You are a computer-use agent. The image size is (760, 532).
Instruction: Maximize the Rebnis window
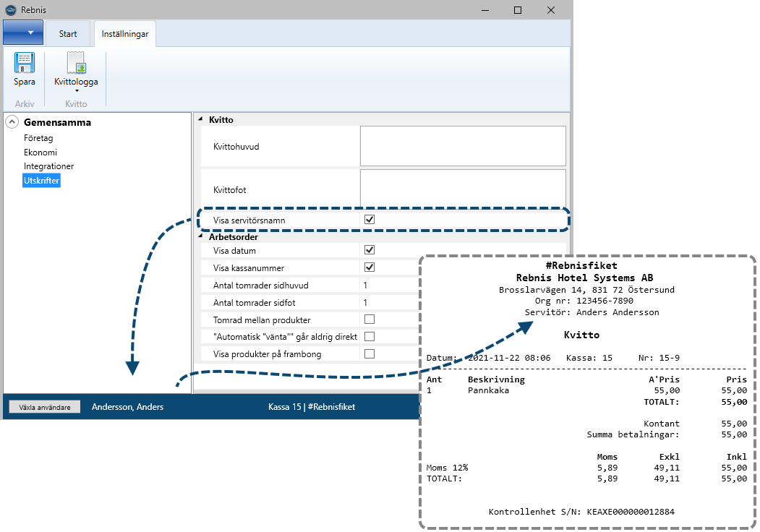point(518,9)
